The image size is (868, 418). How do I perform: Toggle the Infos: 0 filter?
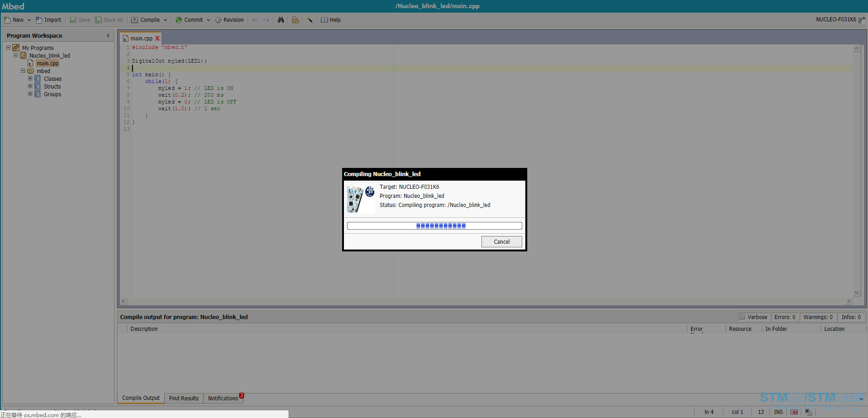tap(851, 317)
